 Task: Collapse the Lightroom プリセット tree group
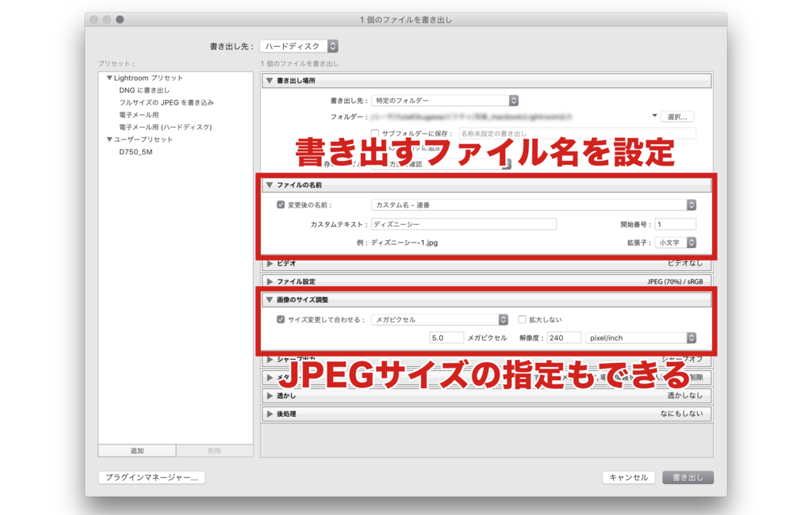tap(109, 78)
